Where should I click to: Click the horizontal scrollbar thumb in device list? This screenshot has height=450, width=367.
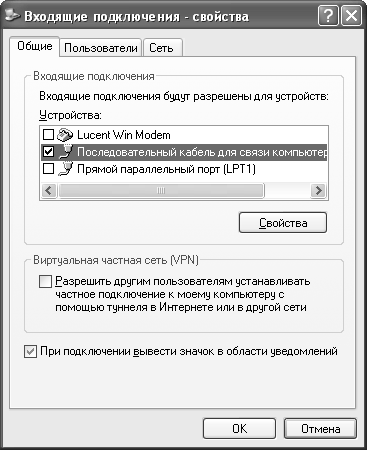click(x=161, y=191)
